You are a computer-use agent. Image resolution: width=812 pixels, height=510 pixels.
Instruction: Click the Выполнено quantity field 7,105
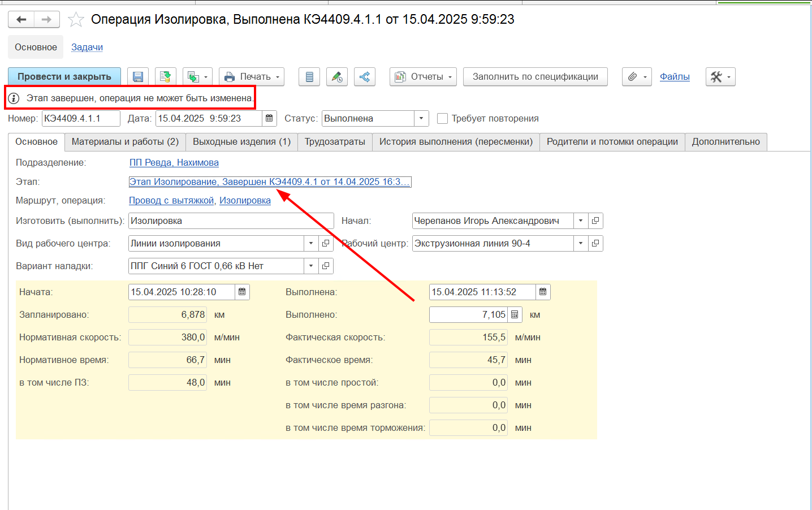pyautogui.click(x=468, y=314)
